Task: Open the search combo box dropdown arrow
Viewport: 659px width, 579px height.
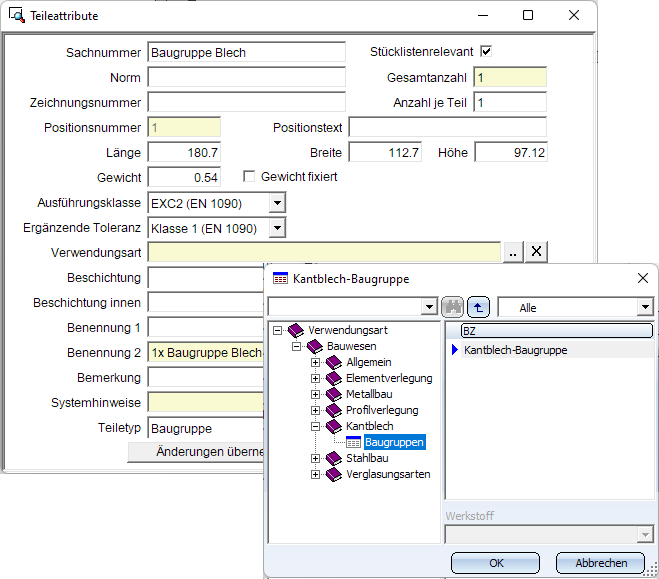Action: [x=429, y=307]
